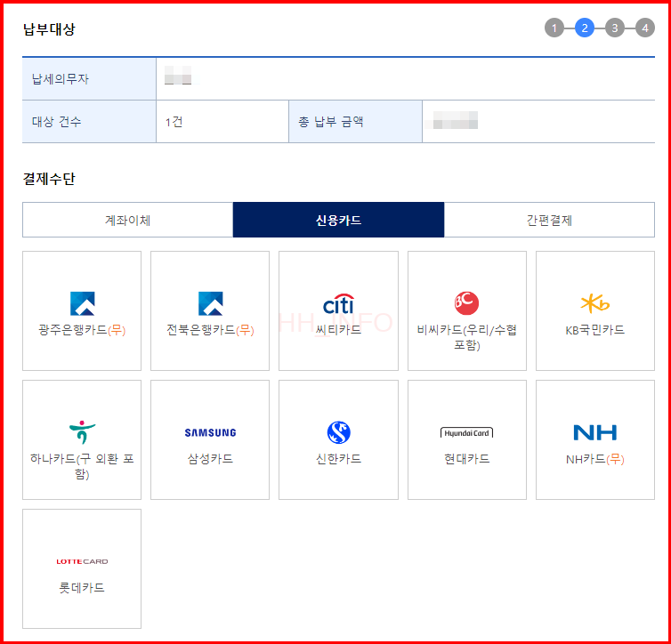
Task: Click the 하나카드(구 외환 포함) label
Action: coord(82,466)
